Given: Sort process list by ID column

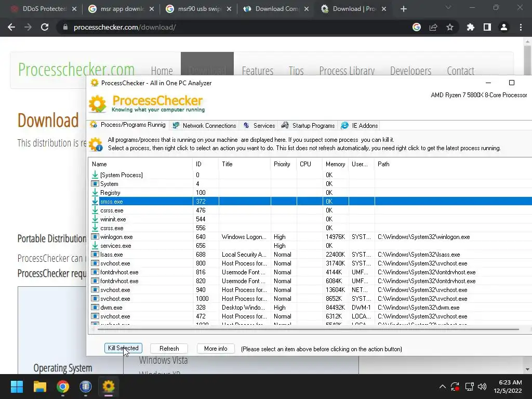Looking at the screenshot, I should pos(206,164).
